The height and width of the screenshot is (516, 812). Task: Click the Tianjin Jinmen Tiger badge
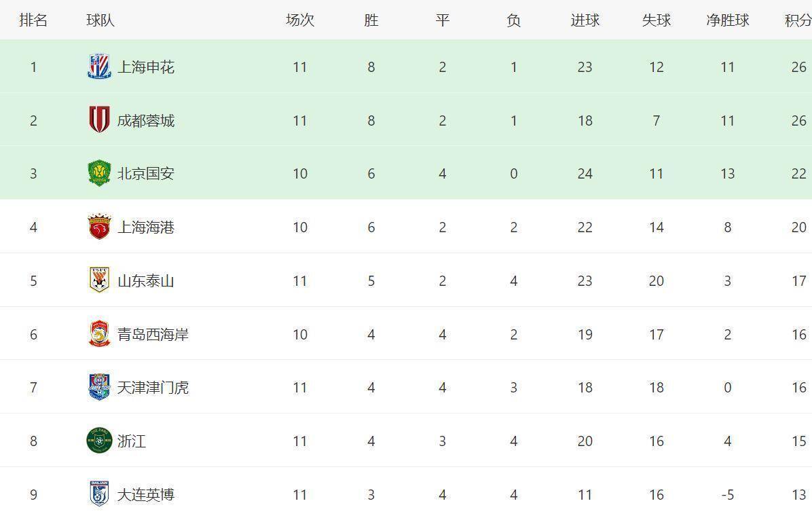[99, 387]
